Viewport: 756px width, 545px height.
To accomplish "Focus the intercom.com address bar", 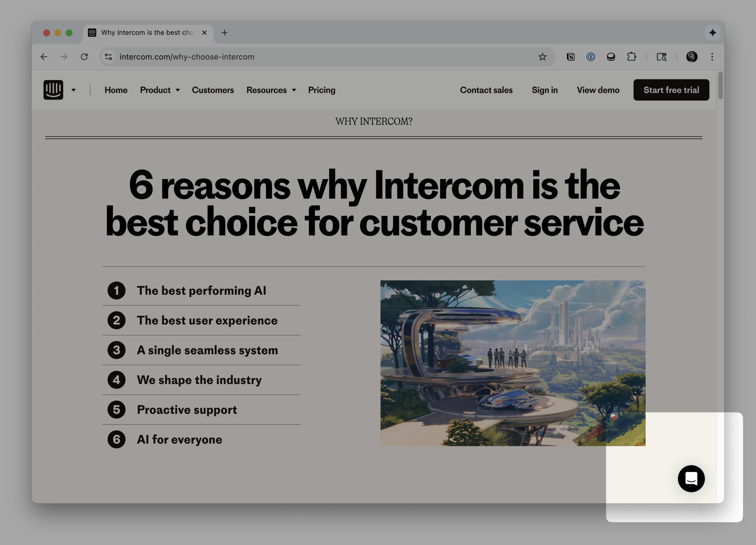I will click(327, 57).
